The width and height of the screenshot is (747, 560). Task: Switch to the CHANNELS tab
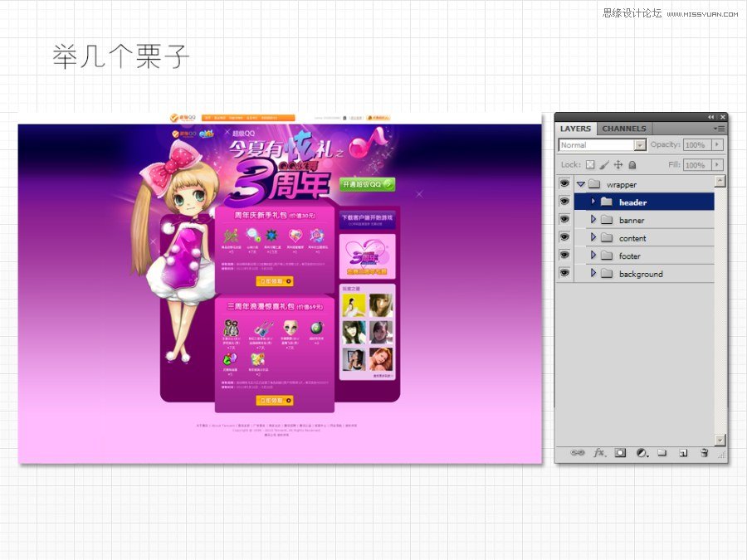[x=623, y=129]
